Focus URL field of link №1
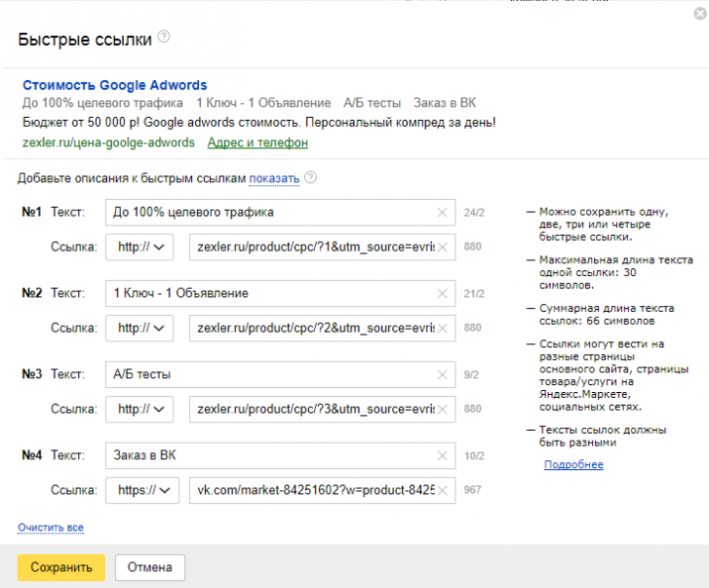Image resolution: width=709 pixels, height=588 pixels. pyautogui.click(x=322, y=246)
